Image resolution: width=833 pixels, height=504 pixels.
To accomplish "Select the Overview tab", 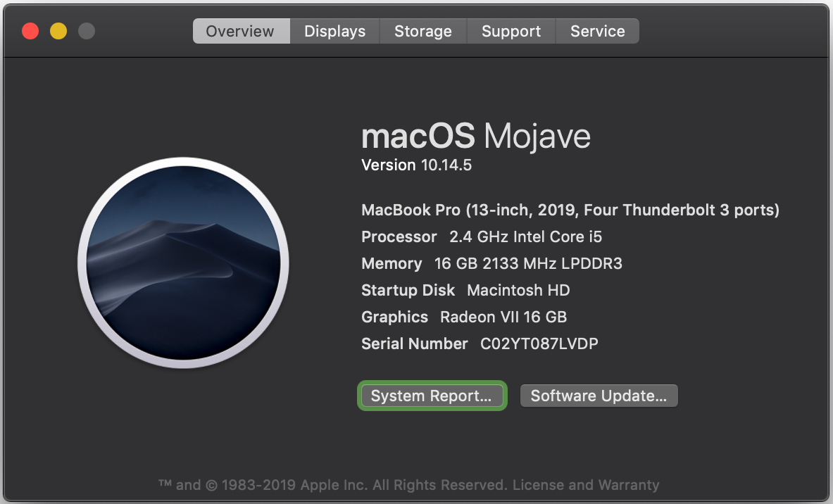I will (241, 31).
